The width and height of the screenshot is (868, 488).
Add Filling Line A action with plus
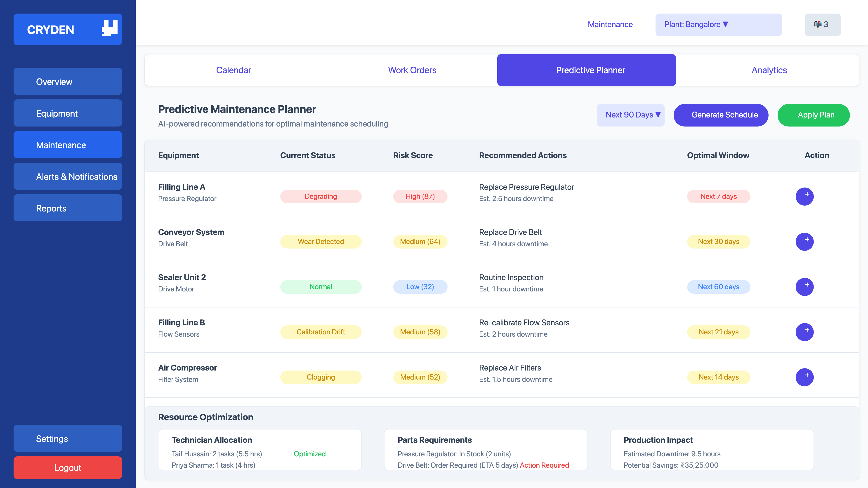coord(804,196)
